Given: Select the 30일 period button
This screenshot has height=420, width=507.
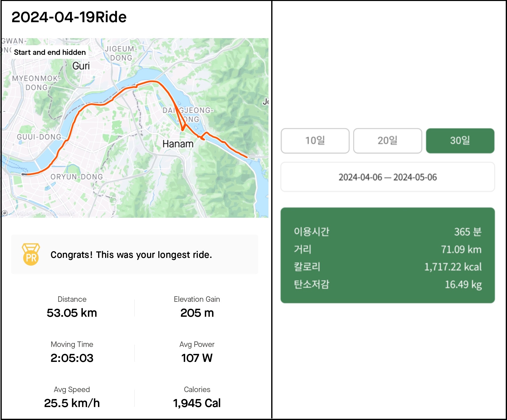Looking at the screenshot, I should tap(460, 141).
